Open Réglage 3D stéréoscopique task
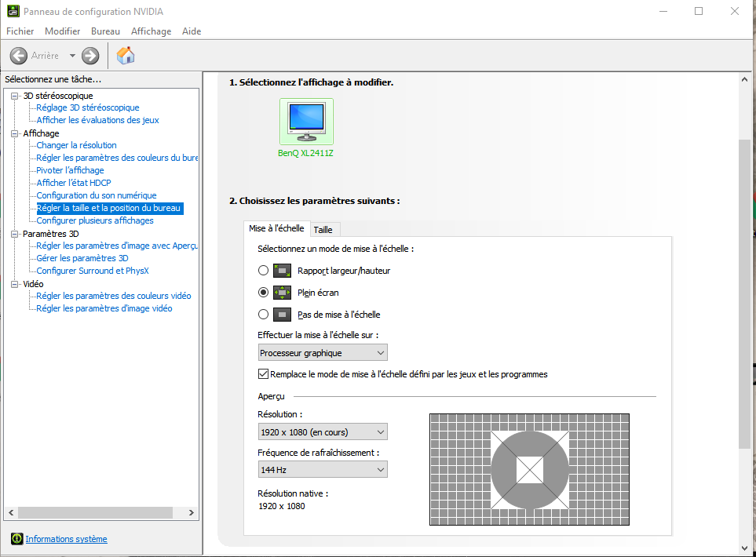Image resolution: width=756 pixels, height=557 pixels. [88, 107]
